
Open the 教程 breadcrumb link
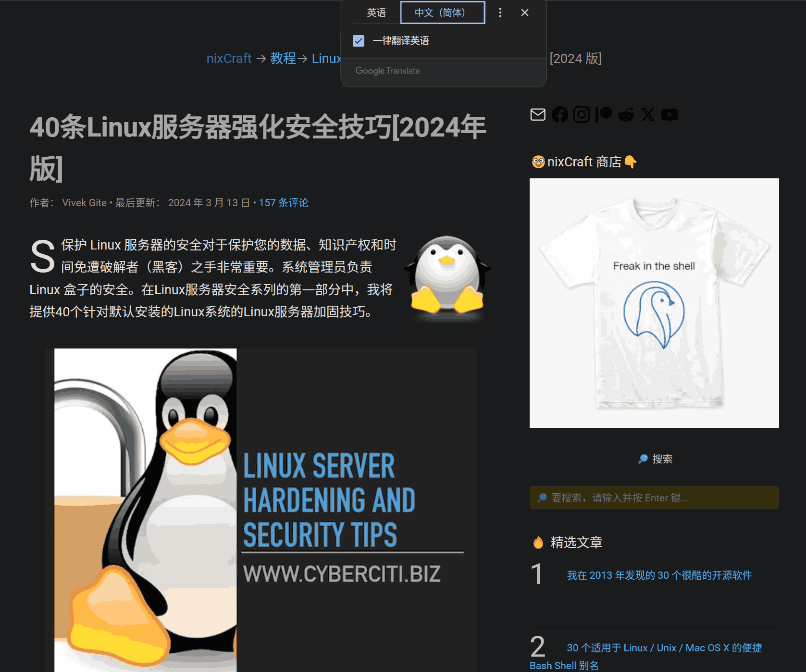coord(283,59)
